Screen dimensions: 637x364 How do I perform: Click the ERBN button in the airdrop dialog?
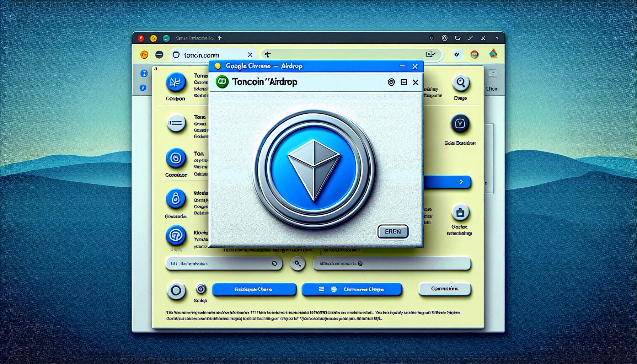tap(393, 231)
